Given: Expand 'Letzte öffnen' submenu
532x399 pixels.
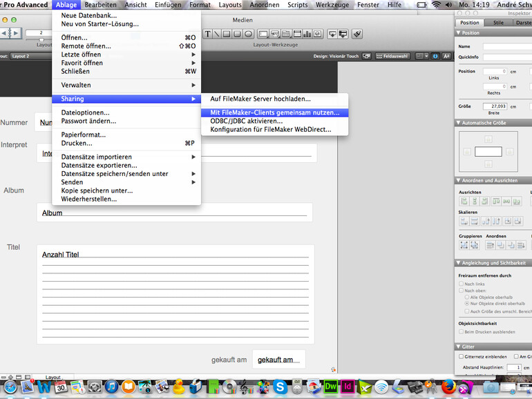Looking at the screenshot, I should (x=126, y=55).
